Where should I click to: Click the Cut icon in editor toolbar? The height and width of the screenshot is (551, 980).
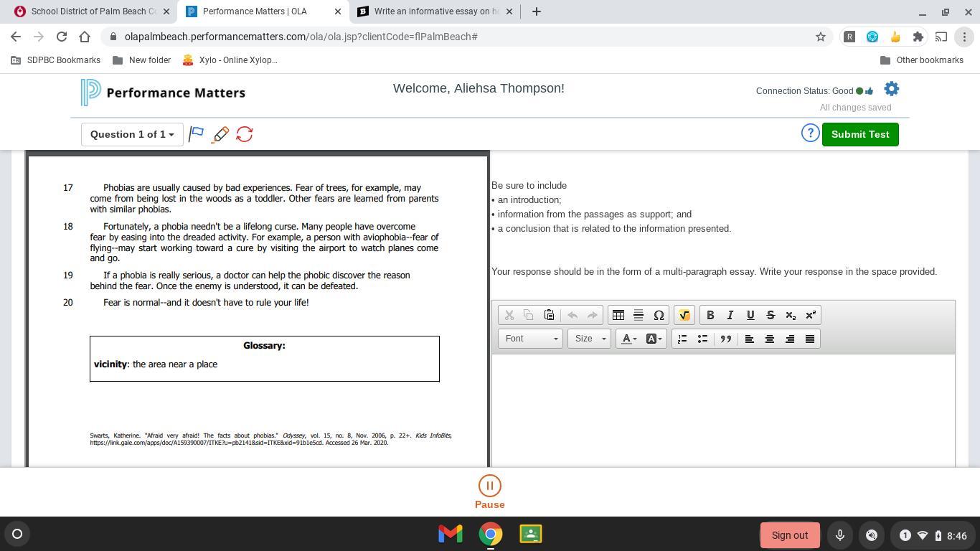509,315
